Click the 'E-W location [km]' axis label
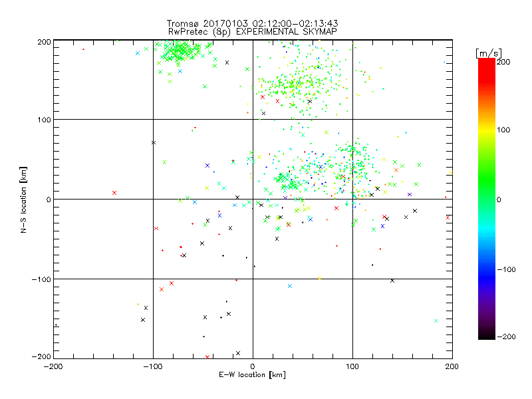Screen dimensions: 532x399 pyautogui.click(x=252, y=375)
